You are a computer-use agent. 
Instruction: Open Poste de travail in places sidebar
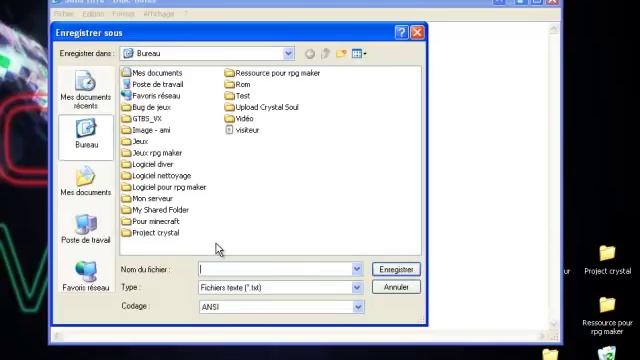click(x=86, y=229)
